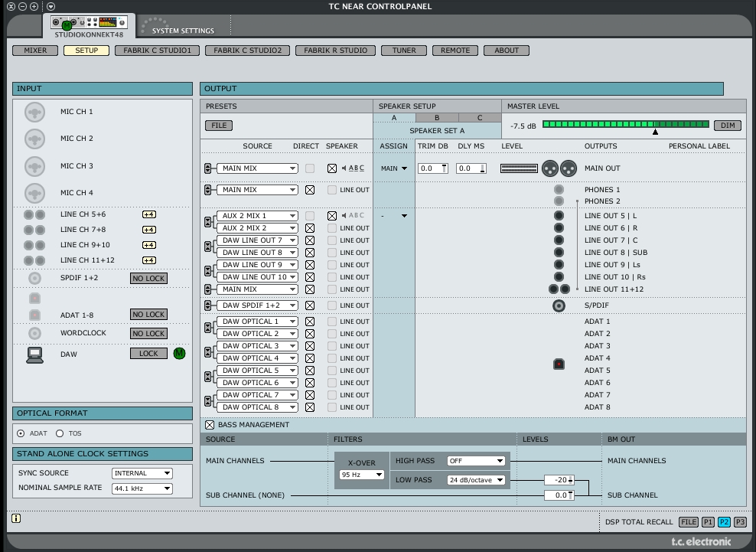
Task: Click the TRIM DB 0.0 field
Action: tap(433, 168)
